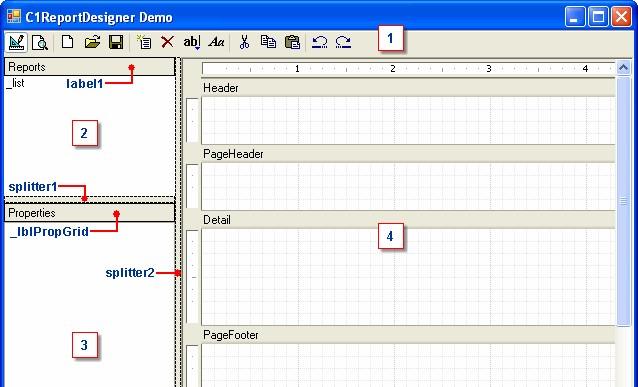Create a new report file
Image resolution: width=638 pixels, height=387 pixels.
pyautogui.click(x=68, y=42)
